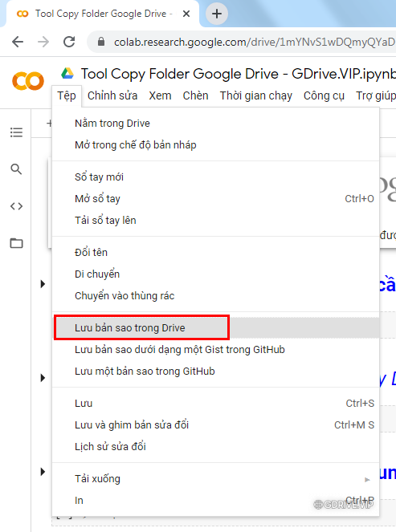
Task: Click the notebook title GDrive.VIP.ipynb
Action: [239, 74]
